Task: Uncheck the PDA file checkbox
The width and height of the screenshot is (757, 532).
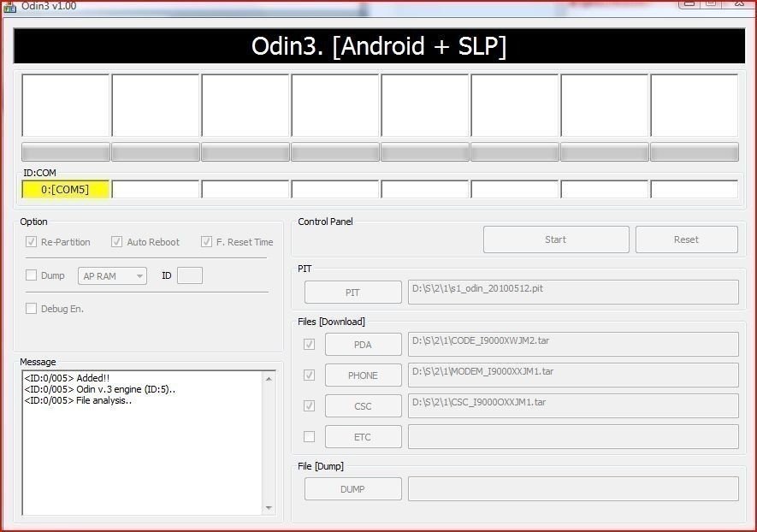Action: [309, 344]
